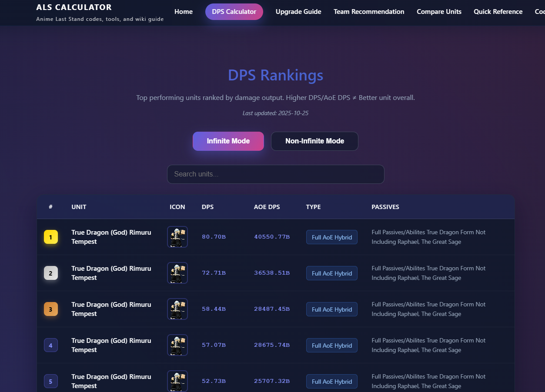Click the ALS Calculator logo

coord(74,7)
